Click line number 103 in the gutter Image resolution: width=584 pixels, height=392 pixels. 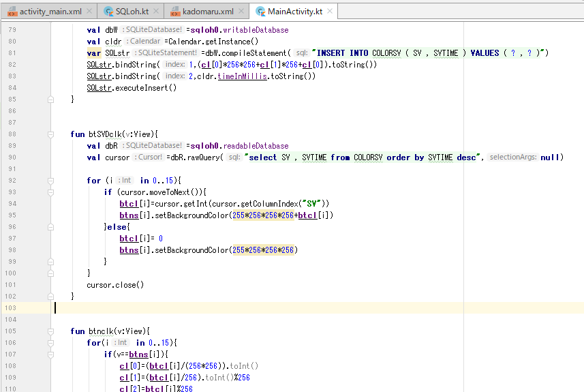(x=10, y=307)
